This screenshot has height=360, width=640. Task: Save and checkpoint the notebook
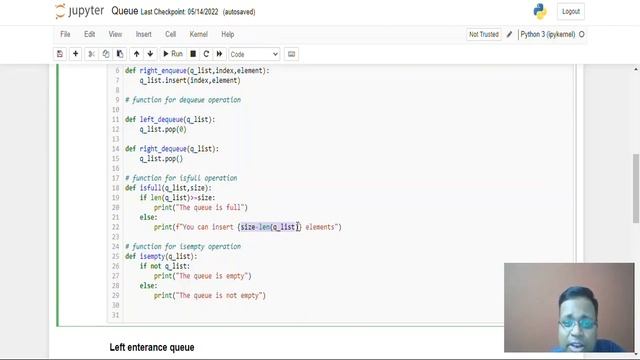(x=60, y=54)
